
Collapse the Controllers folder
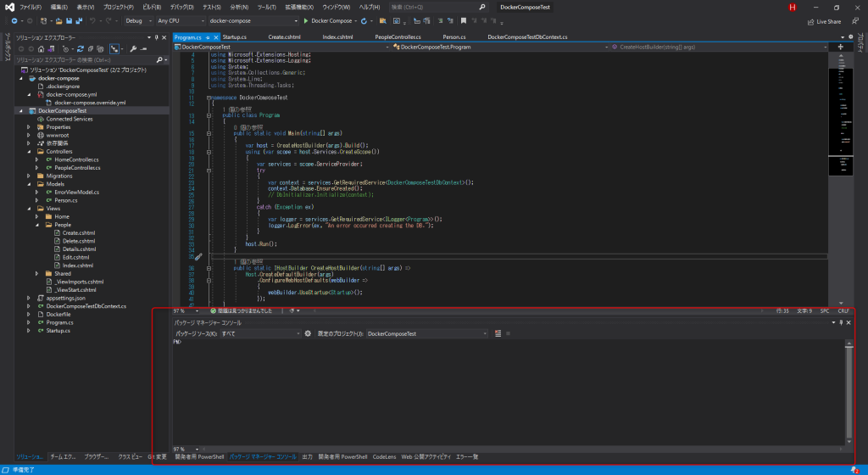click(x=29, y=152)
